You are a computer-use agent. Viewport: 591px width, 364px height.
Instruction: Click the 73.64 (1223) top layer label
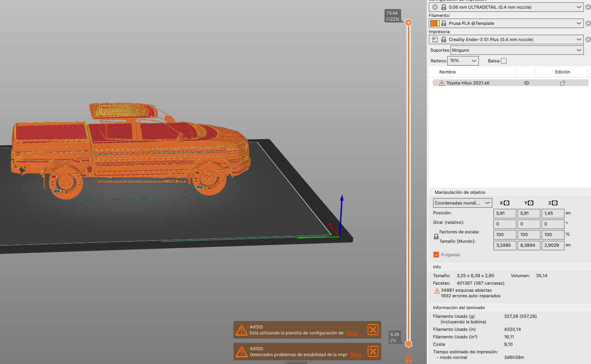coord(393,16)
